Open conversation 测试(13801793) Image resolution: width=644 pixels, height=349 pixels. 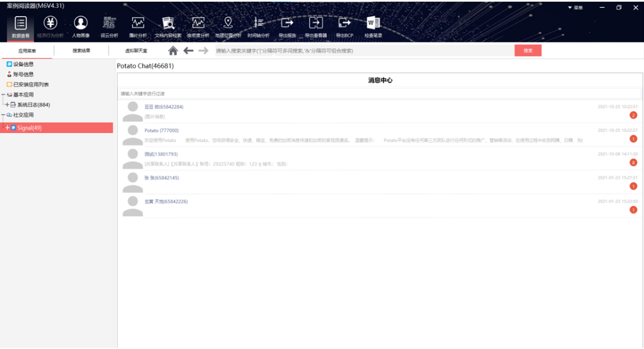pos(161,154)
